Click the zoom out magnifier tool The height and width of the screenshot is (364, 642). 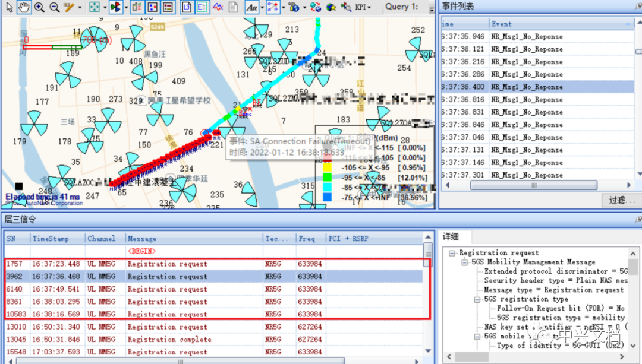coord(53,6)
